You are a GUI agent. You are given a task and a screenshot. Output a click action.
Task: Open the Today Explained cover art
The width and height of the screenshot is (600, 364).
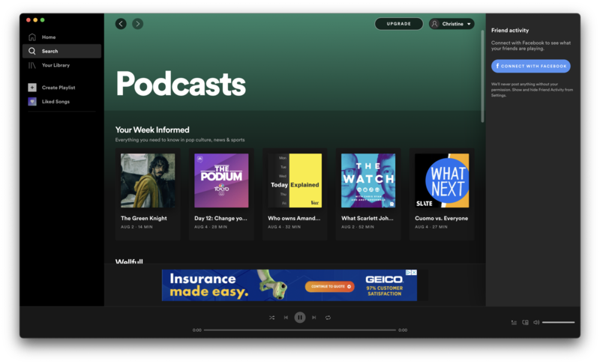(x=295, y=181)
